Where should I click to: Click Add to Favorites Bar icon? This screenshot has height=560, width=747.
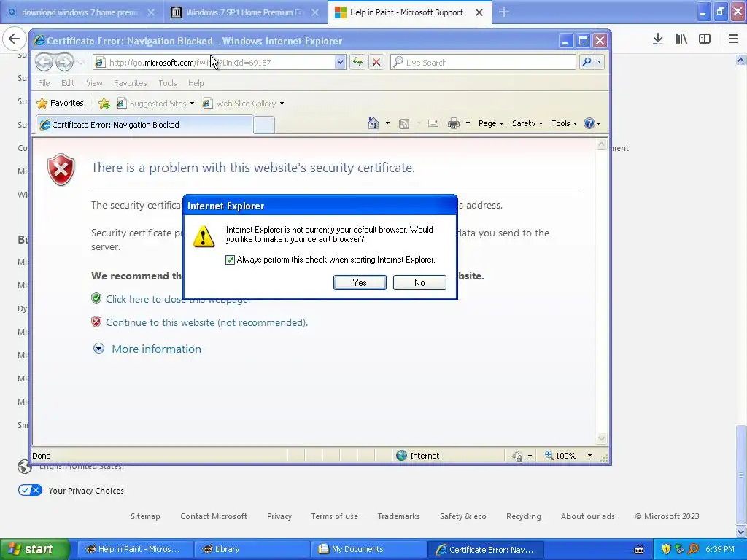(x=104, y=103)
